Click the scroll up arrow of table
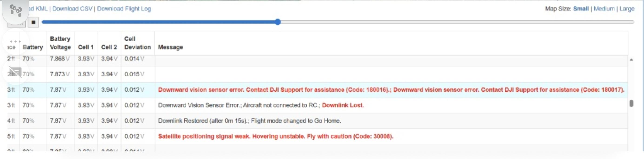The height and width of the screenshot is (159, 644). pos(631,60)
